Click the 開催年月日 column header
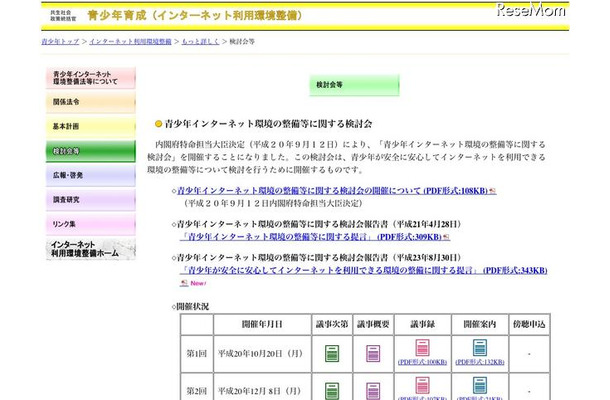Image resolution: width=610 pixels, height=400 pixels. point(262,324)
